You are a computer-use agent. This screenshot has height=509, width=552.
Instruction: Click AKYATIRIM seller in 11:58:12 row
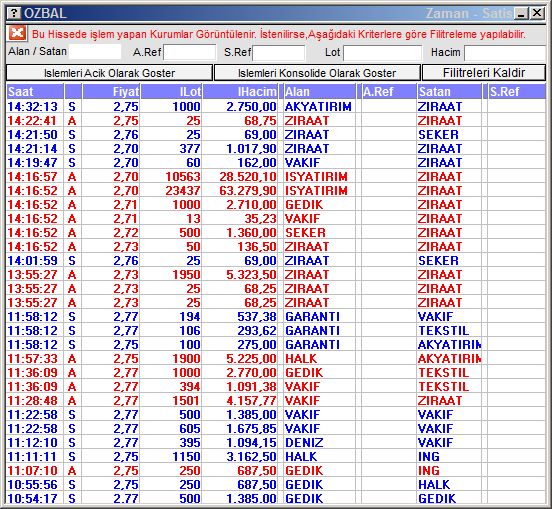450,345
